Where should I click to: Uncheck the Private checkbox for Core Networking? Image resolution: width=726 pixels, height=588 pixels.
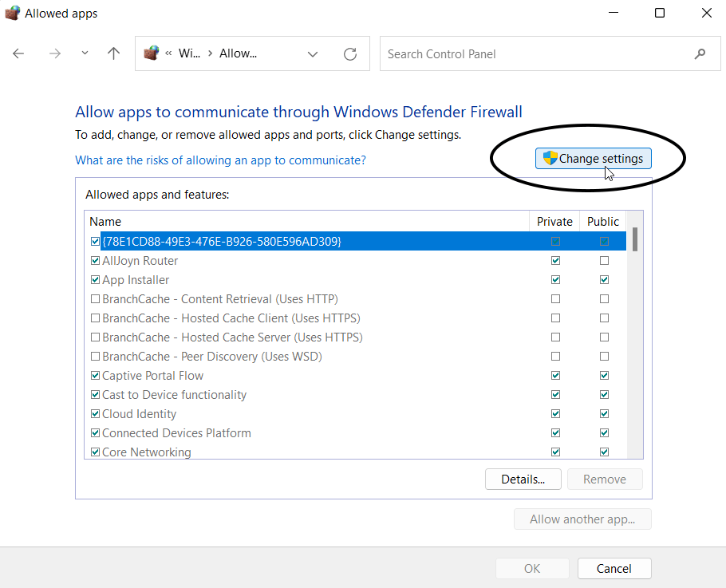555,452
